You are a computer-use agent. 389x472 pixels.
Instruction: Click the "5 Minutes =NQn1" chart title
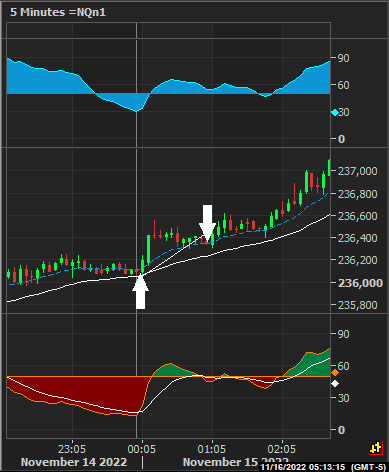pyautogui.click(x=58, y=12)
